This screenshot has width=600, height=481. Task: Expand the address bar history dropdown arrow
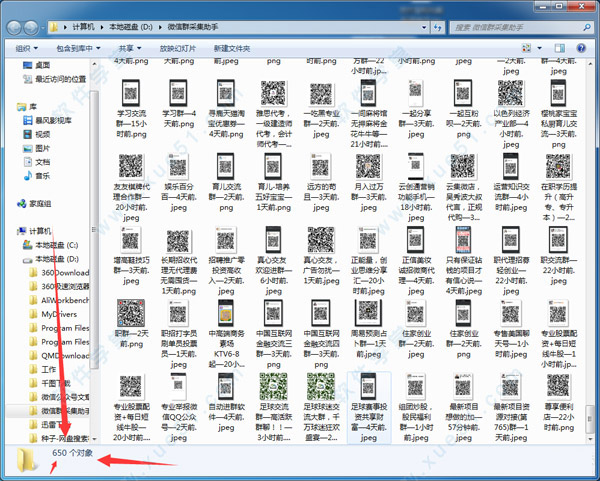(424, 27)
